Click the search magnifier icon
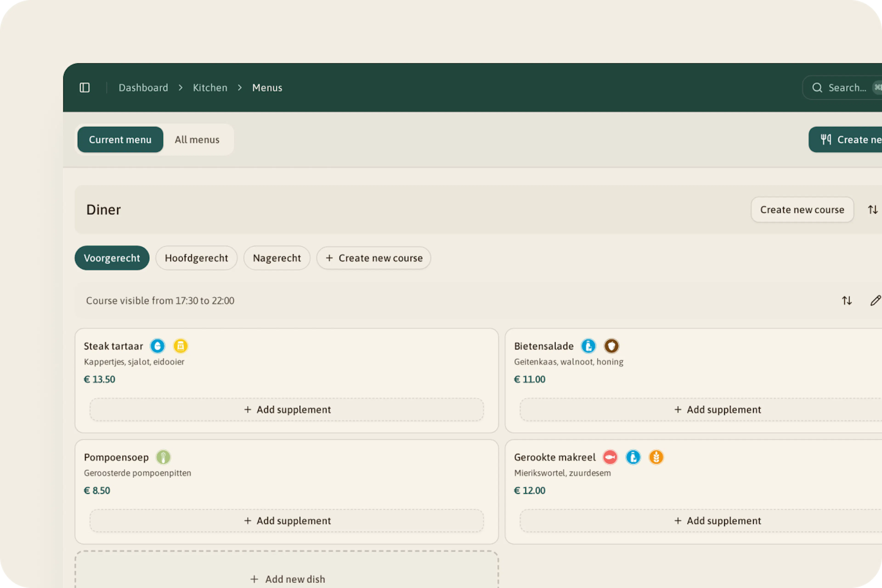This screenshot has width=882, height=588. pyautogui.click(x=817, y=88)
